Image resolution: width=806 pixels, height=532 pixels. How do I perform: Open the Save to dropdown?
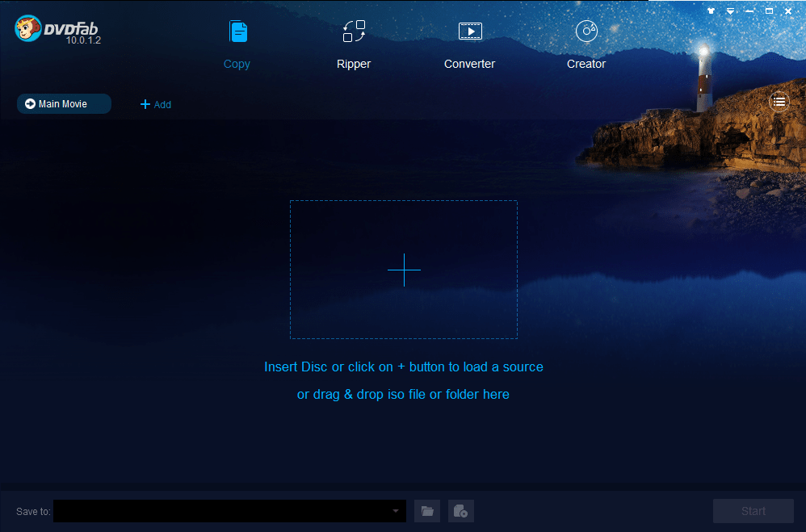coord(395,511)
